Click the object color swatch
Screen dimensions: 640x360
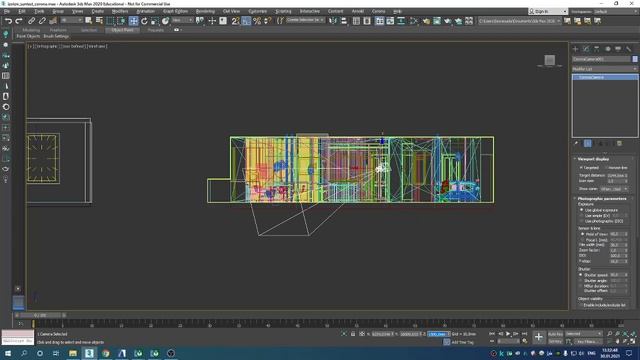point(635,59)
